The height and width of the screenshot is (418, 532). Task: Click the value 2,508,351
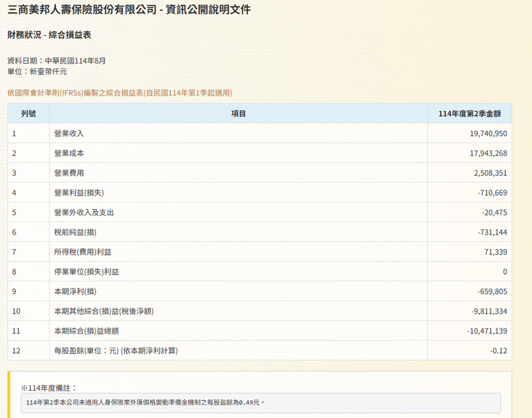pyautogui.click(x=490, y=173)
